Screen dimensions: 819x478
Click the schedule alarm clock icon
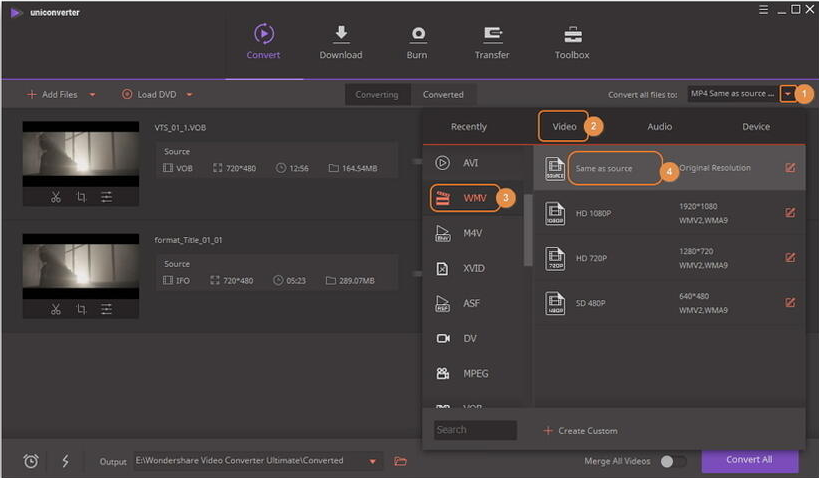point(31,461)
